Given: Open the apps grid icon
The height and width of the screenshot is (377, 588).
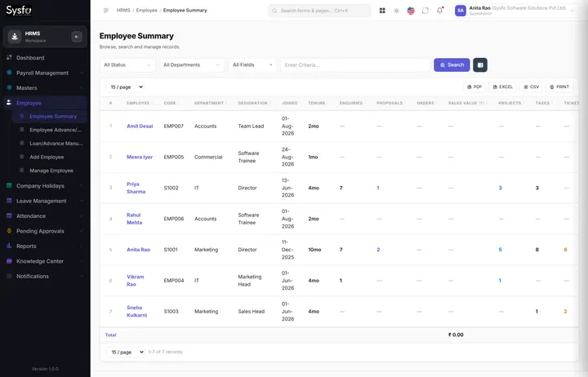Looking at the screenshot, I should pyautogui.click(x=382, y=11).
